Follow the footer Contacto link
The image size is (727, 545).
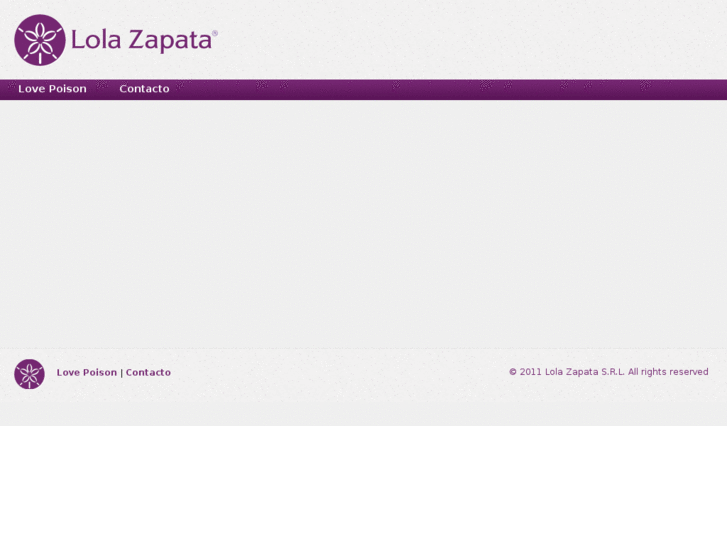coord(148,372)
